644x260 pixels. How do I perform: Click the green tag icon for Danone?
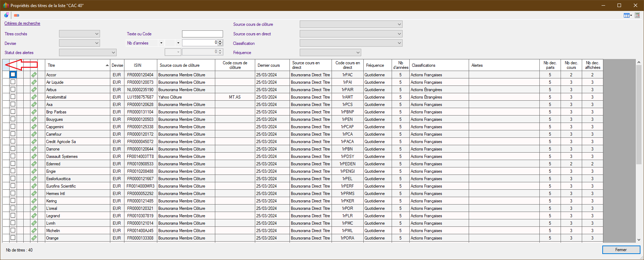point(34,149)
